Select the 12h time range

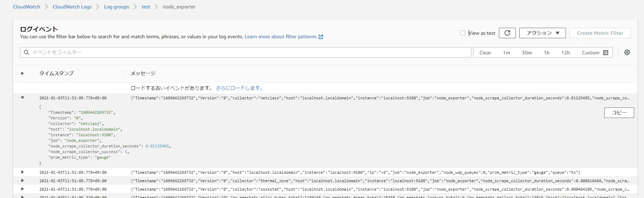566,53
